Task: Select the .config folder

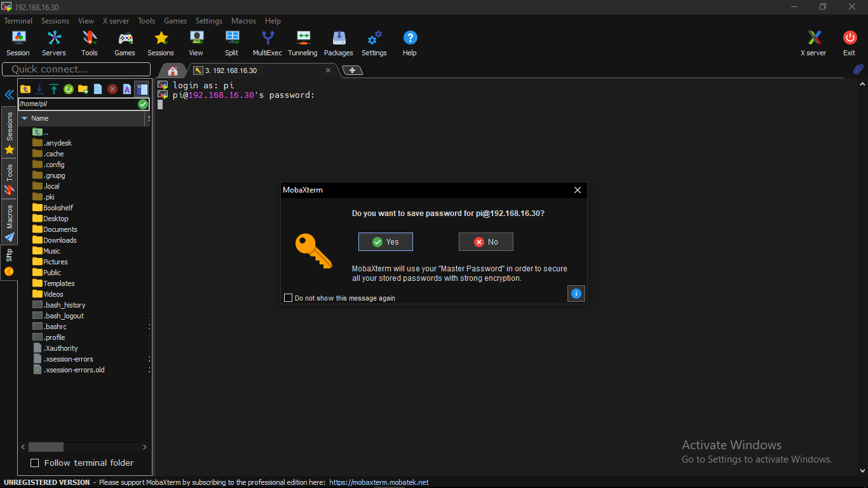Action: point(48,165)
